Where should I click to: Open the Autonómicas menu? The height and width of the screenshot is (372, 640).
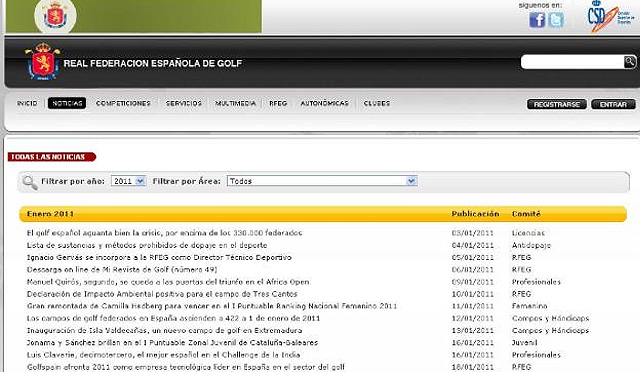(x=324, y=103)
